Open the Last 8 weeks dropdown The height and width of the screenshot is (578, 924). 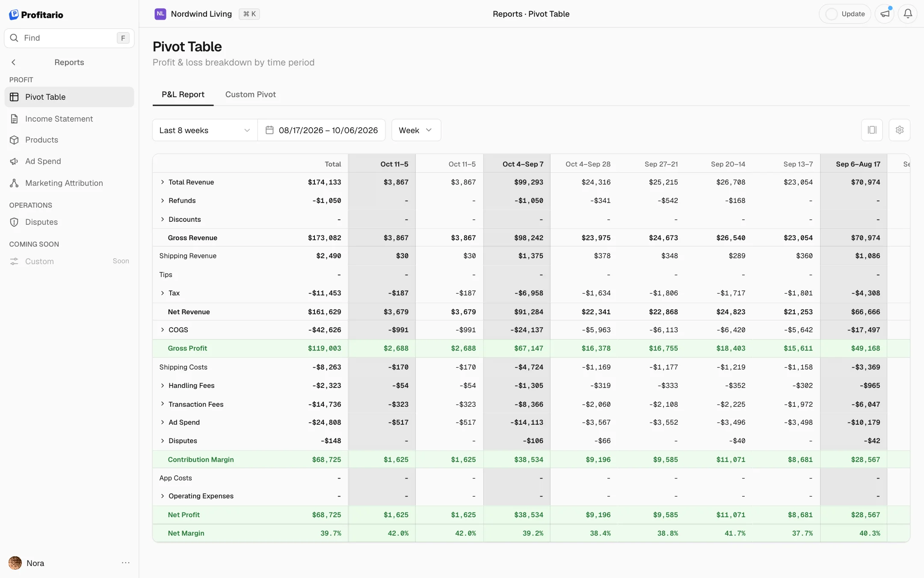pos(205,130)
